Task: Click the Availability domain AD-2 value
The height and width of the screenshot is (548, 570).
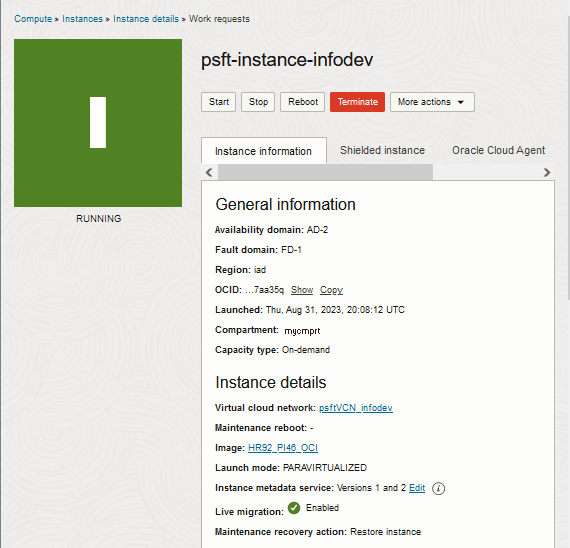Action: click(x=317, y=230)
